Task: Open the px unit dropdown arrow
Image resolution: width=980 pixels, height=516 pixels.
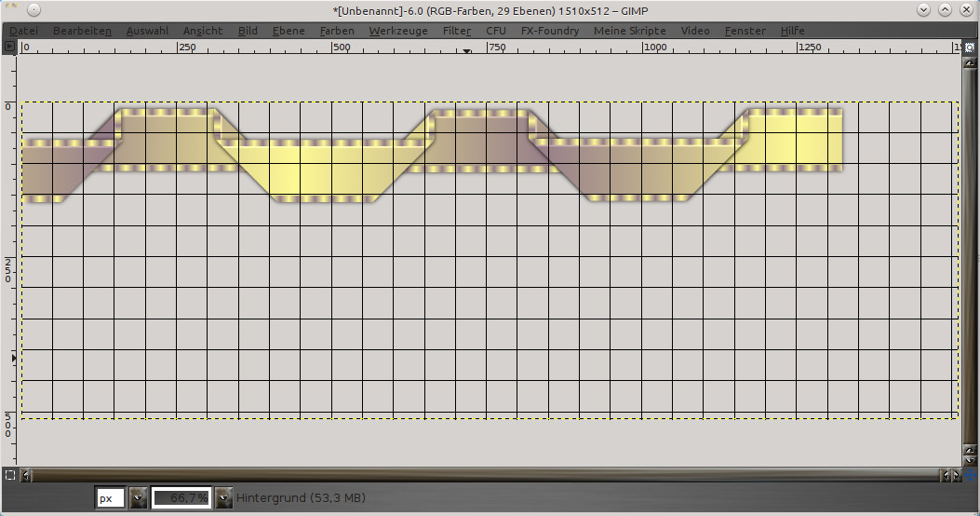Action: pyautogui.click(x=138, y=498)
